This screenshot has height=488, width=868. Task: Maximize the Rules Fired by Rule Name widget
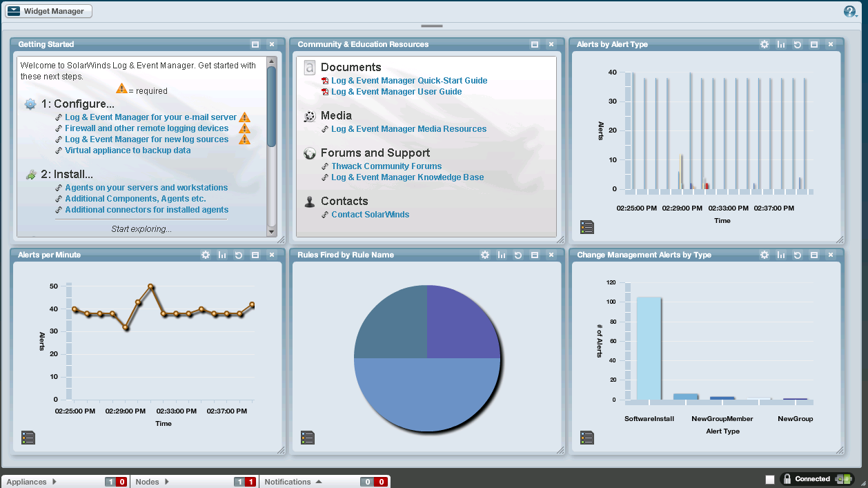click(535, 255)
